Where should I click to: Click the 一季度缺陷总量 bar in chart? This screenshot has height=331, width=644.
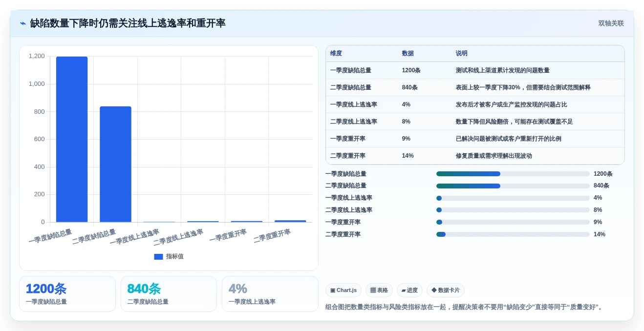coord(72,139)
